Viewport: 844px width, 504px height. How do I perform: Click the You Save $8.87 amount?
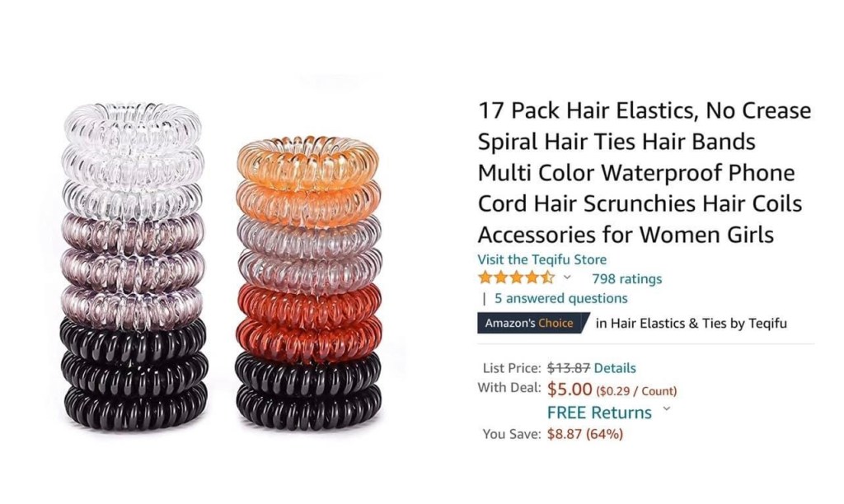tap(585, 433)
